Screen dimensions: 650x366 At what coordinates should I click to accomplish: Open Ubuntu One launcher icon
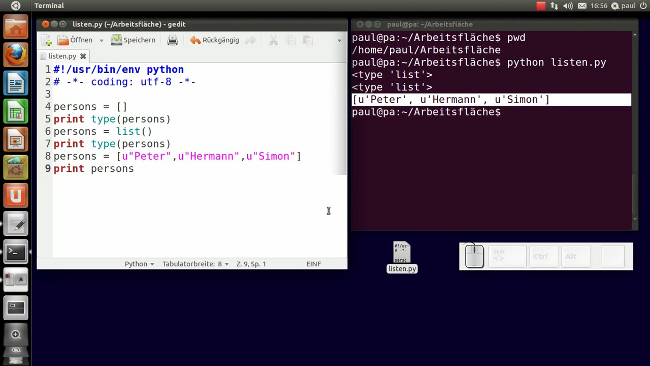[16, 195]
